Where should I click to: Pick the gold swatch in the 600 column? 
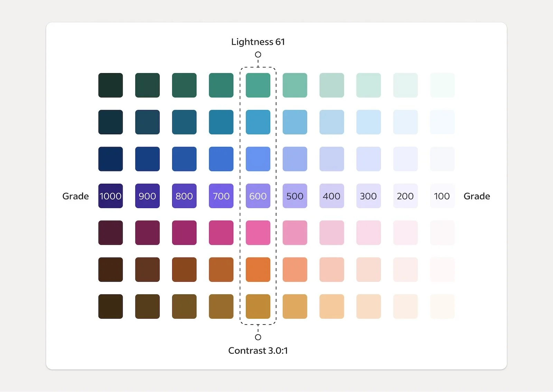[258, 307]
